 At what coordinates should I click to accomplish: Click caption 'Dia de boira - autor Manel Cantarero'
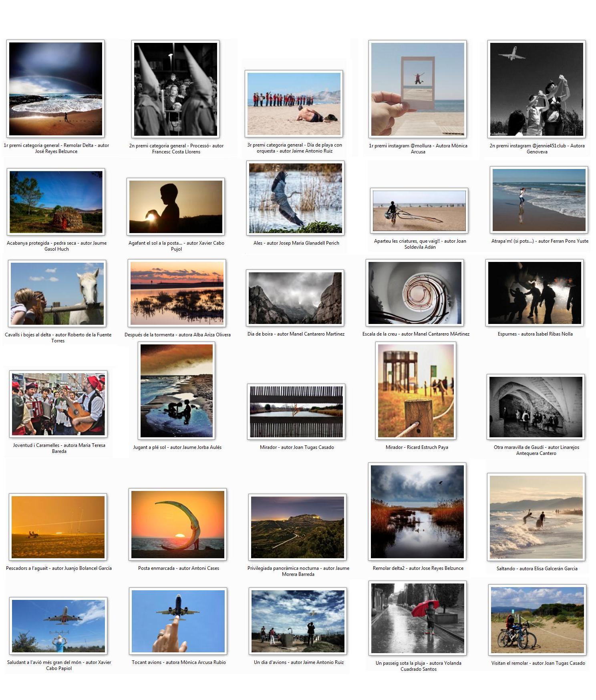[x=296, y=334]
